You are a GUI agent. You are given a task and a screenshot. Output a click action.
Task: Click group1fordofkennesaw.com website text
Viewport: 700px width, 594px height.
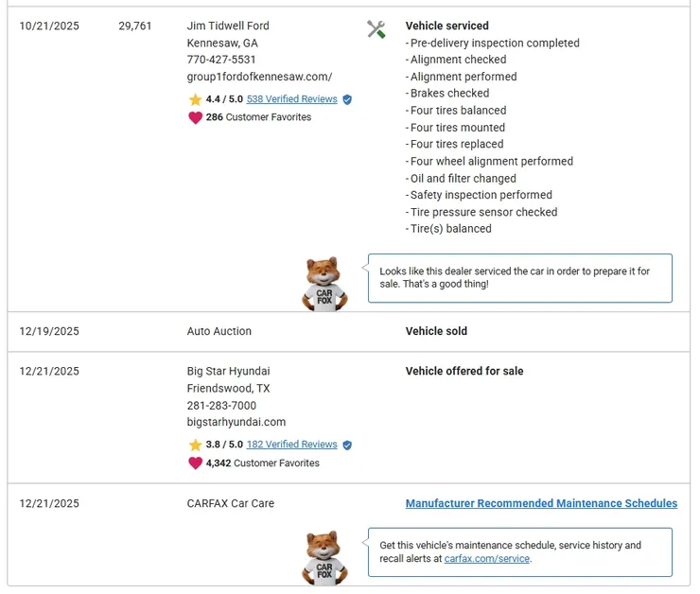point(259,77)
